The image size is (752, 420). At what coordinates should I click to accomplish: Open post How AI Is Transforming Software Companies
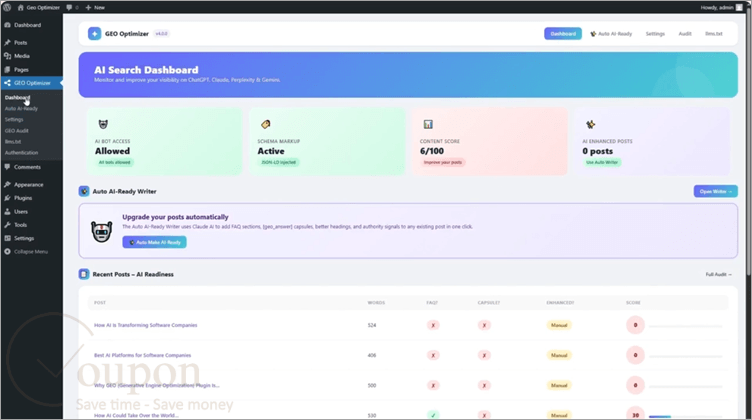coord(145,325)
